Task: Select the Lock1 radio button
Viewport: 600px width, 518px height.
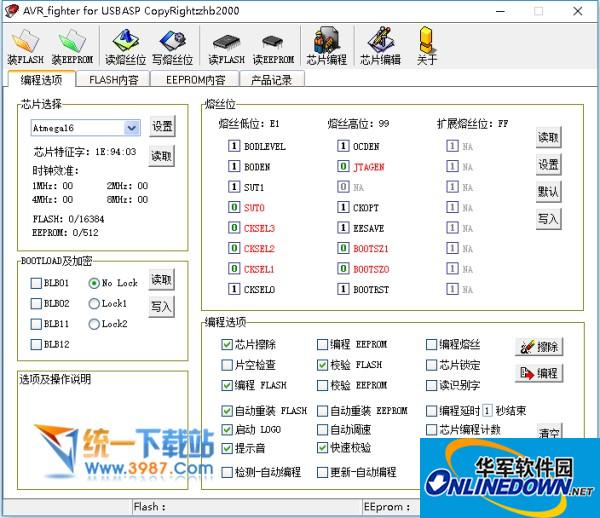Action: (x=94, y=303)
